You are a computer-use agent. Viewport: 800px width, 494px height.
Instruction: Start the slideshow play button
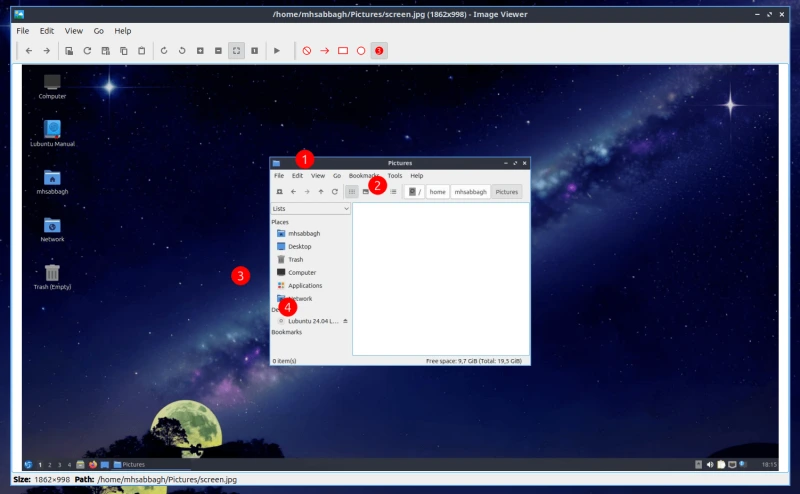click(x=277, y=51)
